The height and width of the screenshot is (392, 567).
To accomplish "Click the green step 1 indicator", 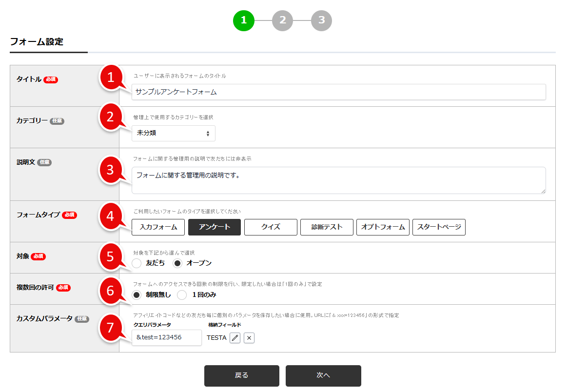I will point(243,20).
